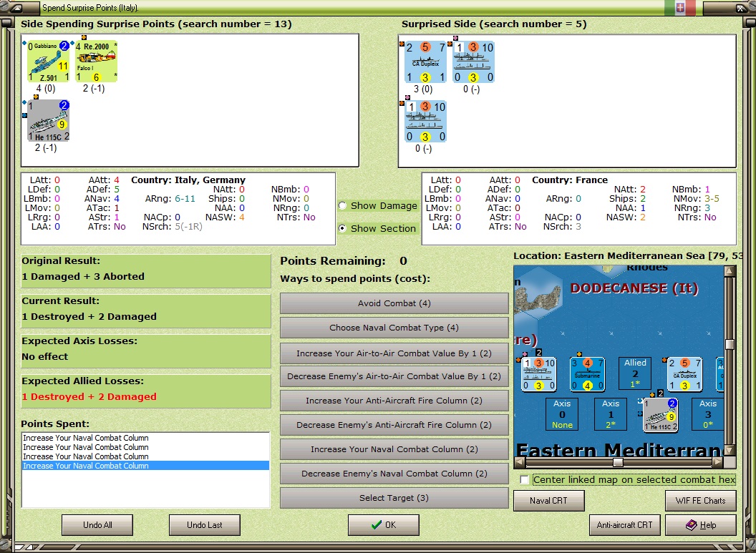Click the Undo Last button
756x553 pixels.
[x=205, y=524]
